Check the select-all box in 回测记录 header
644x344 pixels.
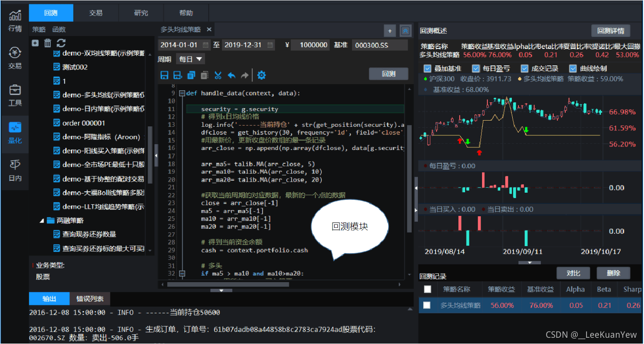(428, 289)
